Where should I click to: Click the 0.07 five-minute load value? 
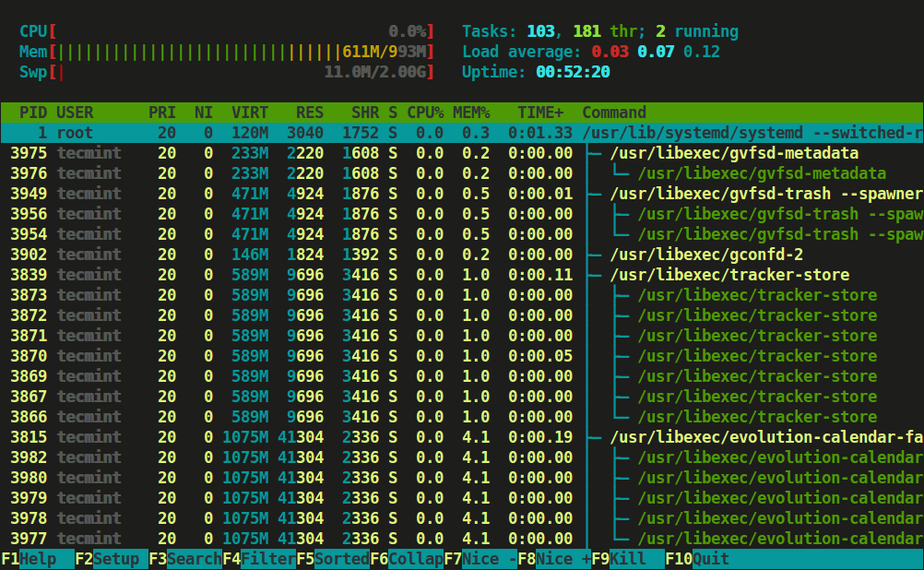pyautogui.click(x=656, y=52)
